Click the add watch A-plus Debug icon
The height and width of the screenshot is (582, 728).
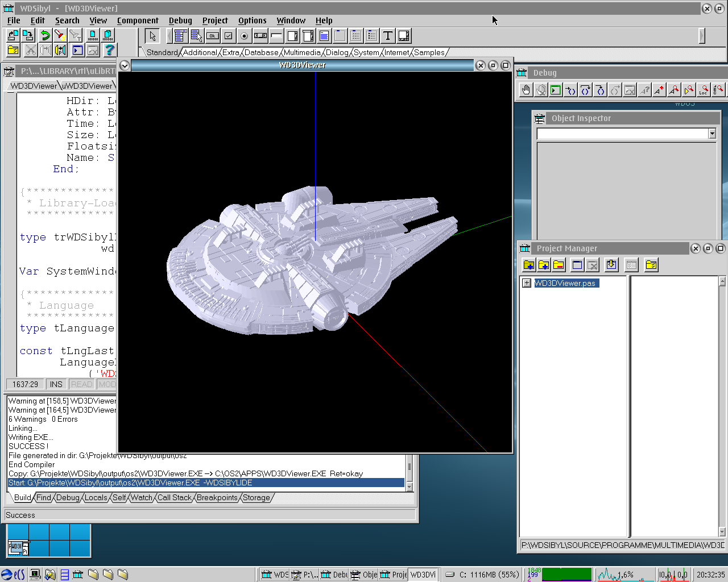coord(659,90)
